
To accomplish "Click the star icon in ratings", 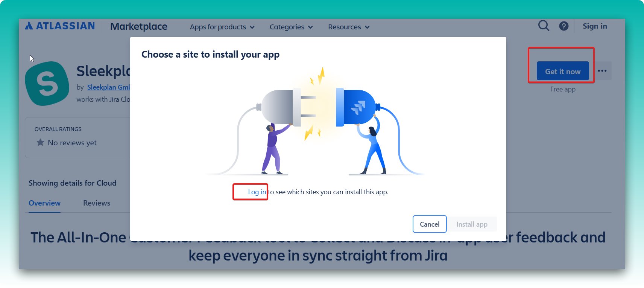I will [x=40, y=142].
